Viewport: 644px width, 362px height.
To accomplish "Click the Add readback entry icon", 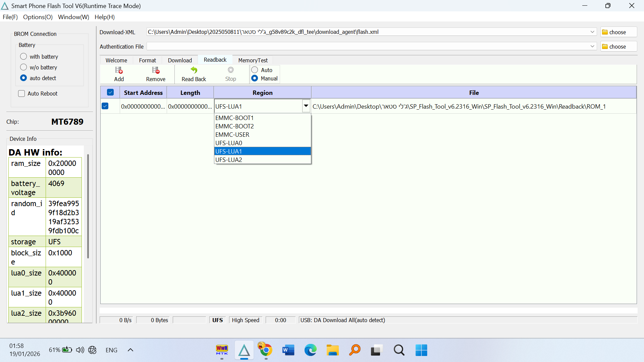I will point(119,70).
